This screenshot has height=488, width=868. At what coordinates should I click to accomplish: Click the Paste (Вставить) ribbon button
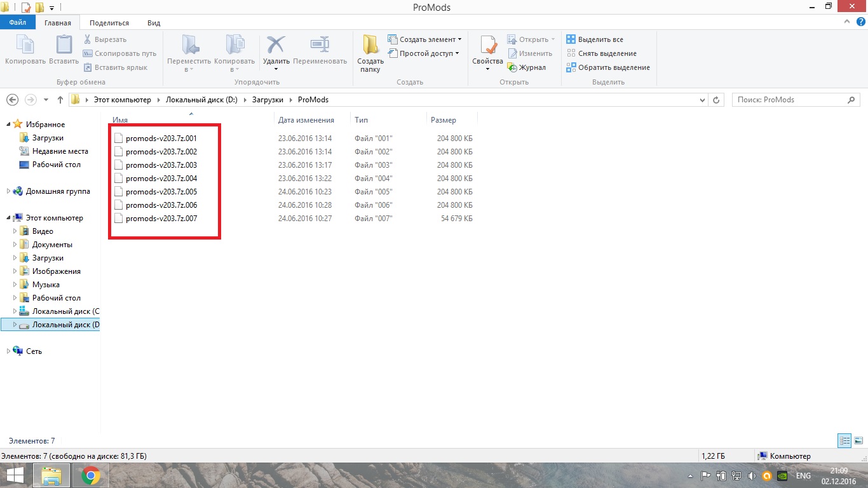pyautogui.click(x=64, y=50)
